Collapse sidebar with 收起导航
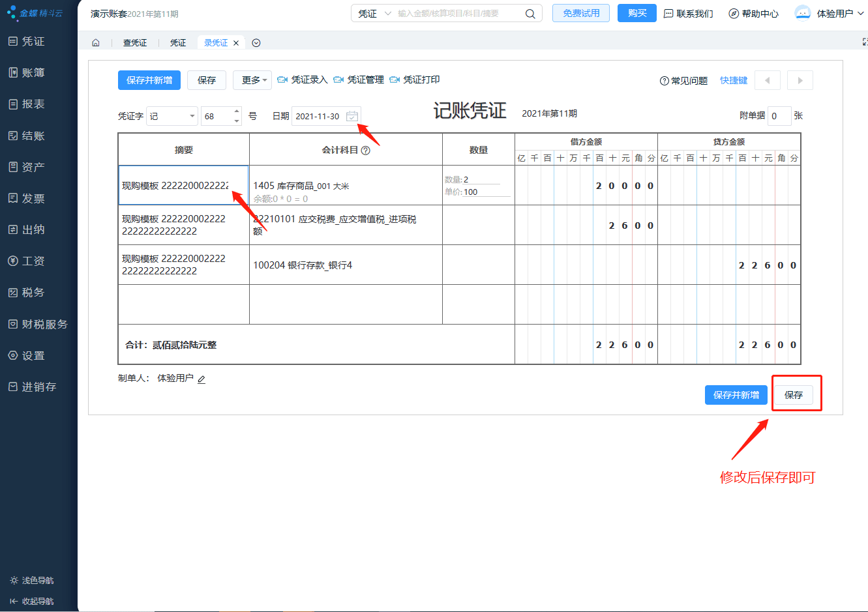This screenshot has height=612, width=868. tap(32, 601)
